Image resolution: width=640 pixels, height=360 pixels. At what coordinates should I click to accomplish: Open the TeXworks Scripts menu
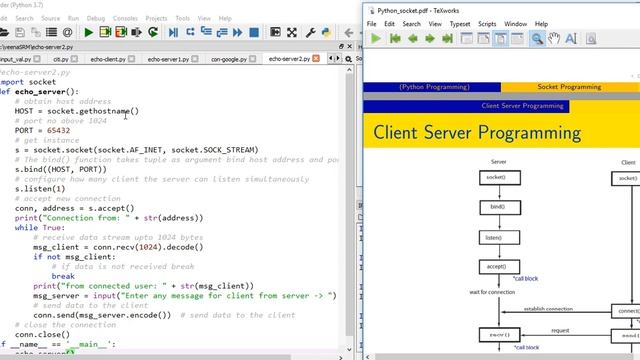coord(487,24)
